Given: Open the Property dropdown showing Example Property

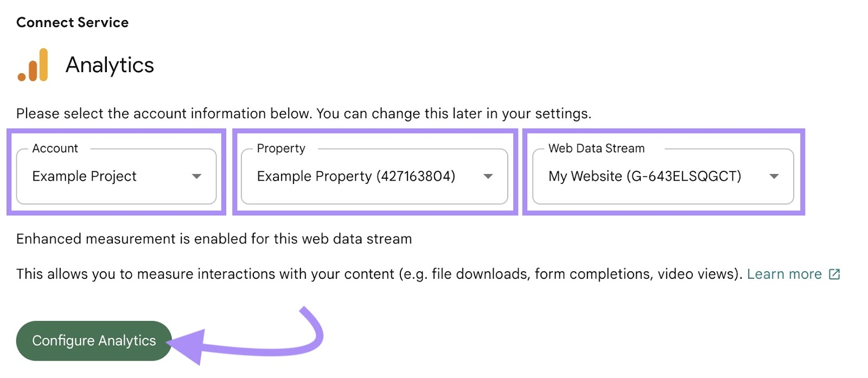Looking at the screenshot, I should pos(374,176).
